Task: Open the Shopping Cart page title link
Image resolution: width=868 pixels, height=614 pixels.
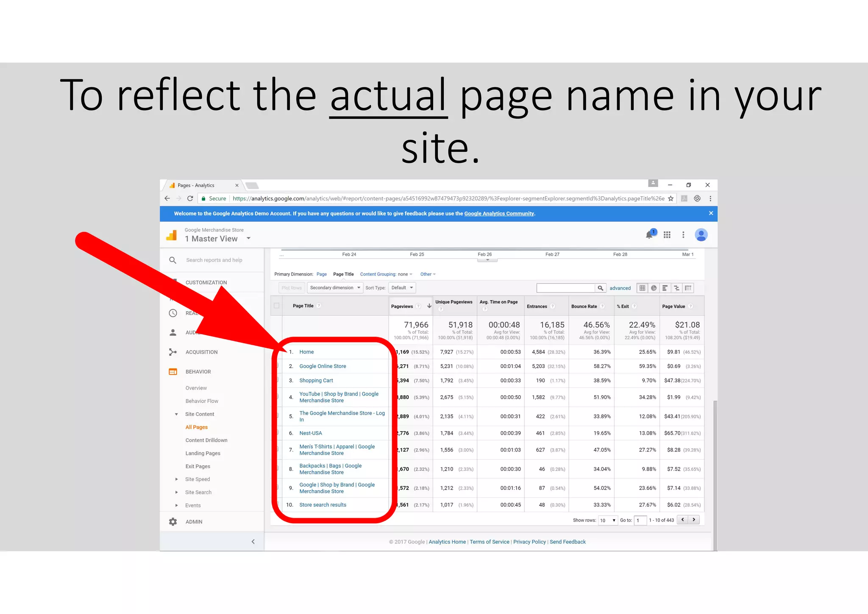Action: [x=316, y=381]
